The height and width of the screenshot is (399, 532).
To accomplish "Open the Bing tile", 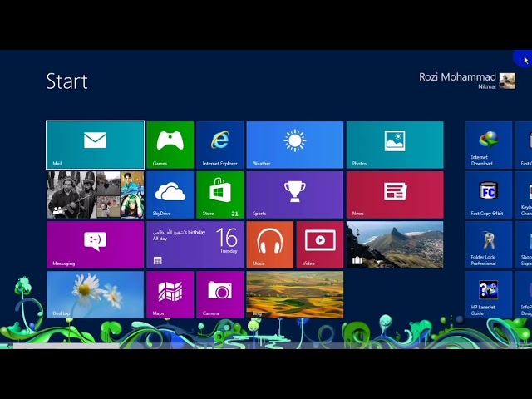I will [295, 294].
